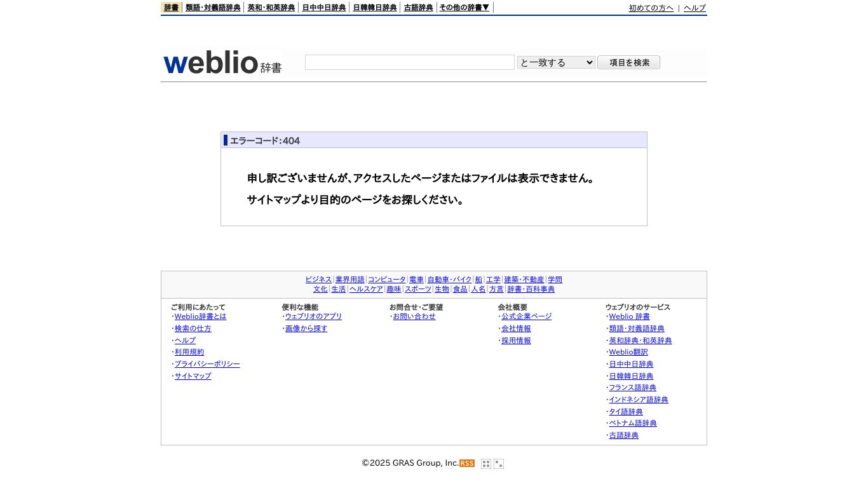The image size is (868, 488).
Task: Open タイ語辞典 link
Action: point(626,412)
